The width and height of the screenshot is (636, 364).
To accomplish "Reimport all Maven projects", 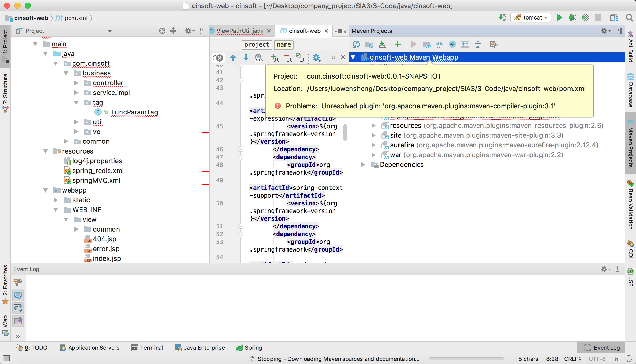I will click(356, 44).
